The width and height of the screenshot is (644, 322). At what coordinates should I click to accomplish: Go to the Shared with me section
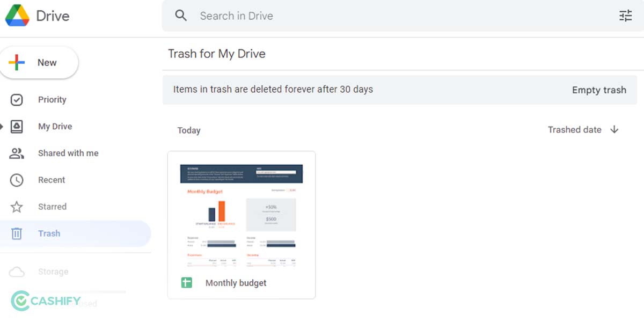point(68,153)
